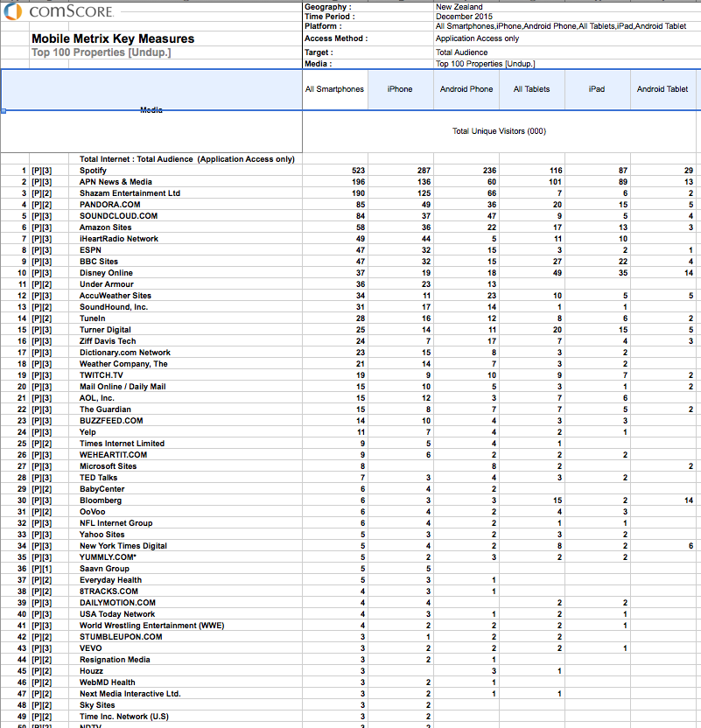Select the Shazam Entertainment Ltd cell

point(130,193)
